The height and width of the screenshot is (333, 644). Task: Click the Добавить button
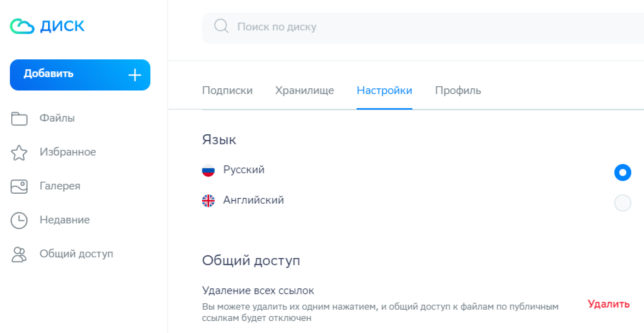80,75
